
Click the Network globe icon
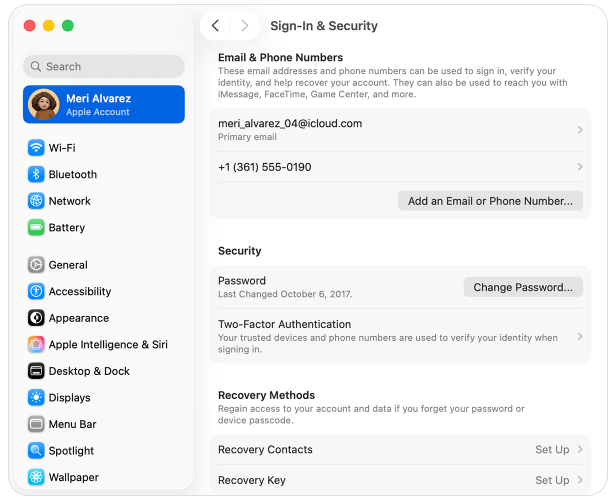pos(36,201)
